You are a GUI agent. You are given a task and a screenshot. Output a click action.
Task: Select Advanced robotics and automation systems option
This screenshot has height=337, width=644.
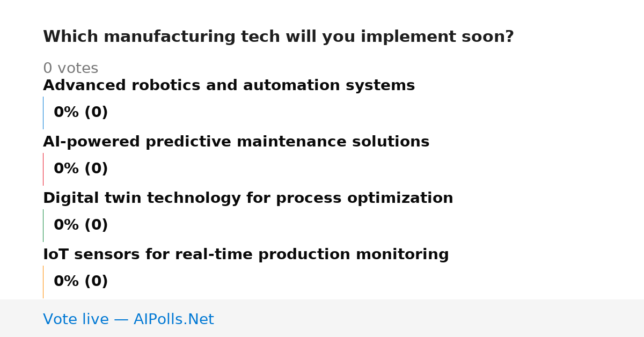(x=229, y=86)
